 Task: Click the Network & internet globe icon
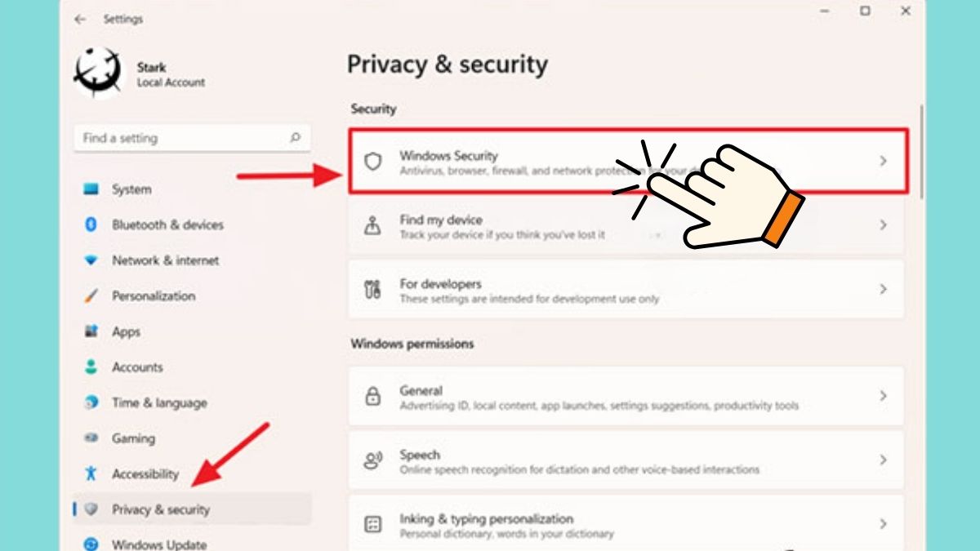tap(92, 260)
